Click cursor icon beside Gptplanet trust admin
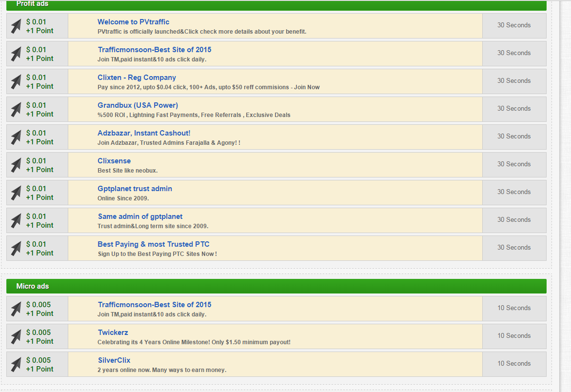Screen dimensions: 571x392 [16, 193]
